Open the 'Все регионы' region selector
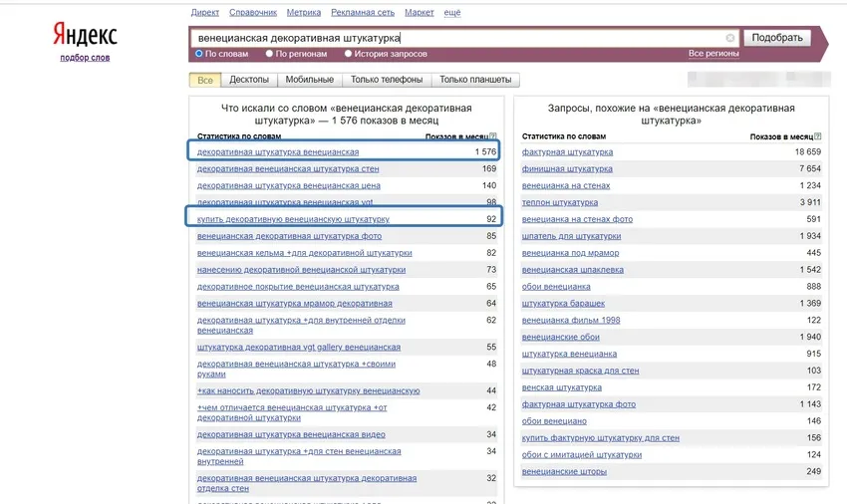Image resolution: width=847 pixels, height=504 pixels. [x=713, y=53]
